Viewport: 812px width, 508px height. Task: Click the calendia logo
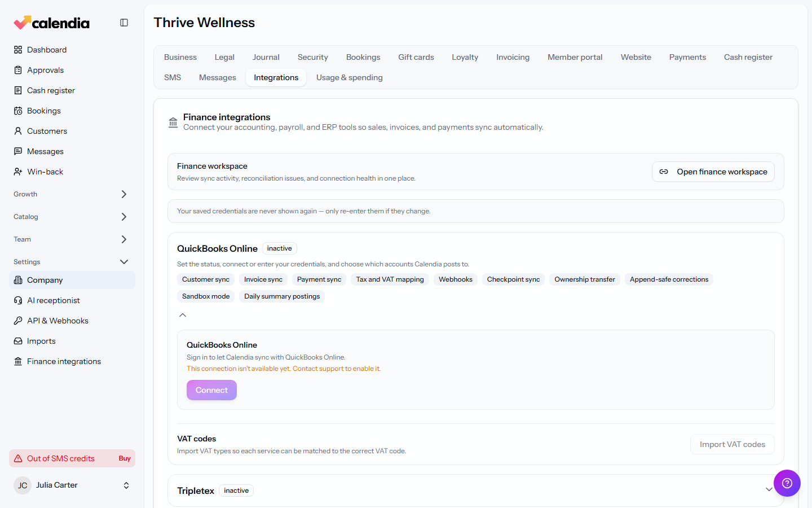pos(52,23)
